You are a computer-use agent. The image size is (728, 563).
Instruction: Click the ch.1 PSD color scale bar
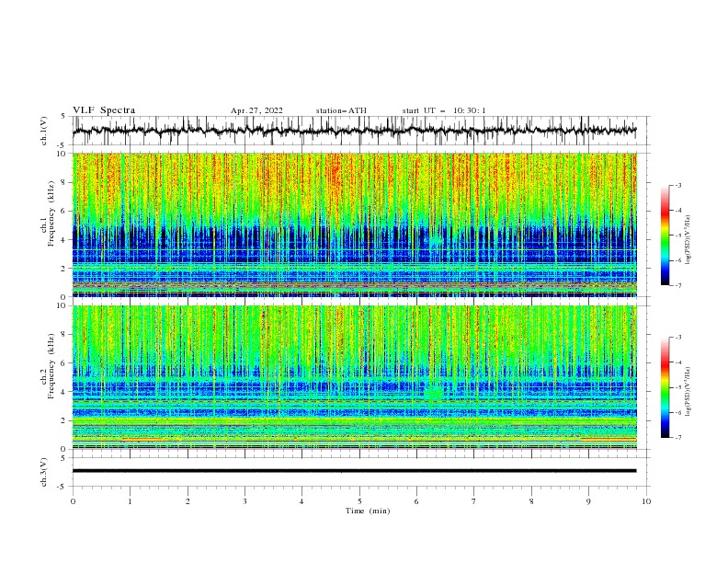pos(665,236)
